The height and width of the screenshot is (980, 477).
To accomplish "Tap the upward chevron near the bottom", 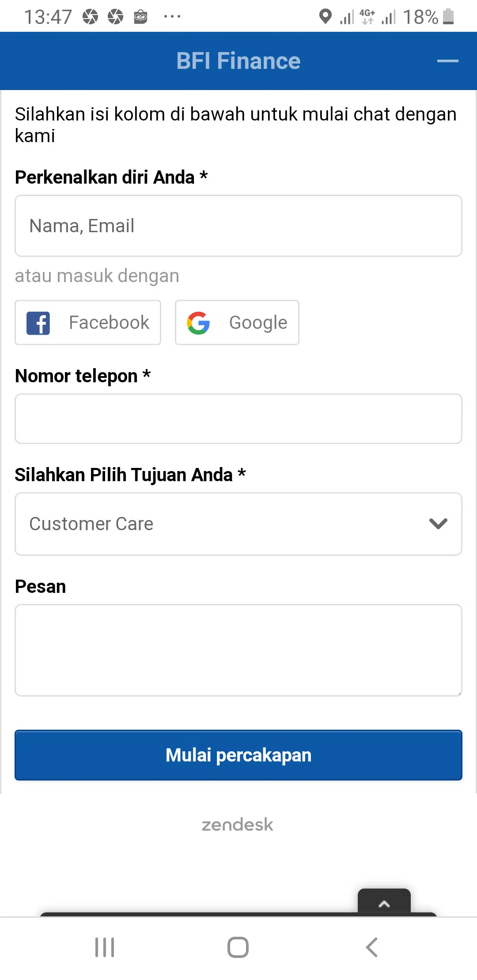I will click(384, 904).
